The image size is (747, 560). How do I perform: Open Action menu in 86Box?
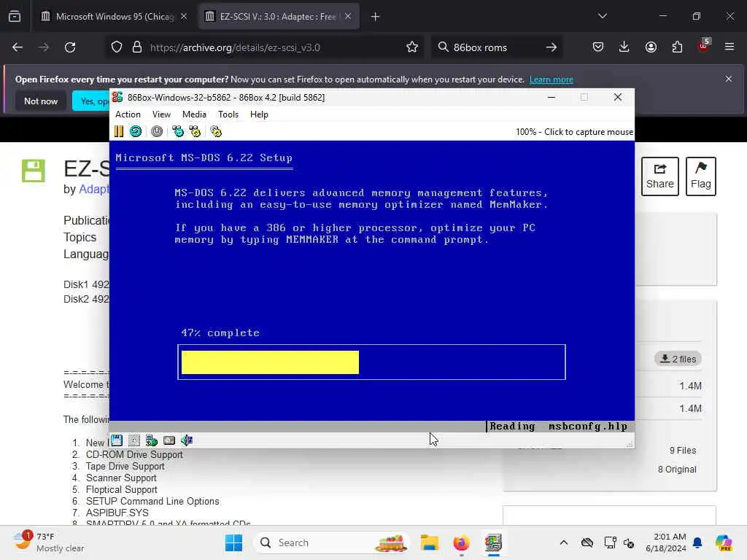pyautogui.click(x=128, y=114)
